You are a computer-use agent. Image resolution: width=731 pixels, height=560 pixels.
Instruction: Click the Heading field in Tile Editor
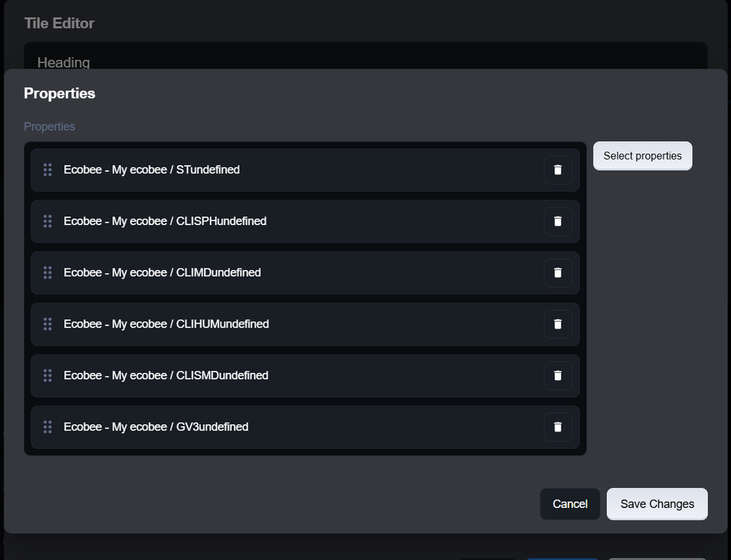point(365,56)
